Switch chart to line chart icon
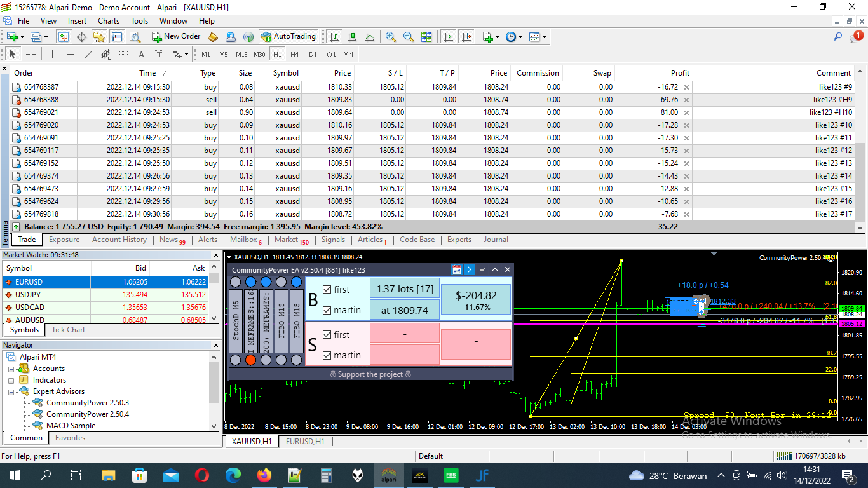This screenshot has width=868, height=488. pos(370,37)
